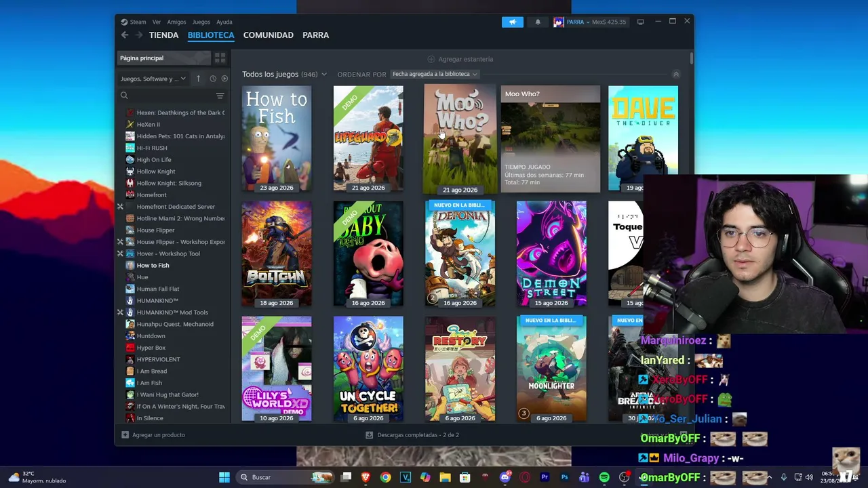Open the How to Fish game cover

coord(277,138)
